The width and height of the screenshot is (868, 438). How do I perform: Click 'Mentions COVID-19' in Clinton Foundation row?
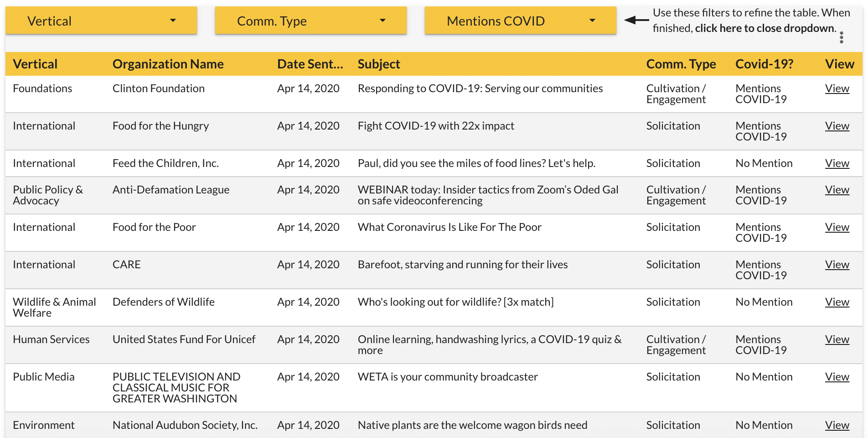(761, 94)
